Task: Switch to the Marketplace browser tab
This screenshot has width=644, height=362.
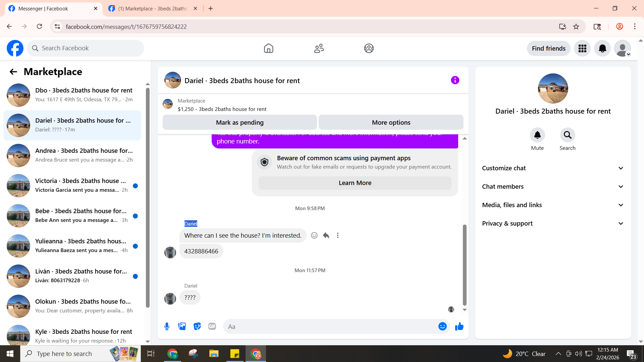Action: pos(153,8)
